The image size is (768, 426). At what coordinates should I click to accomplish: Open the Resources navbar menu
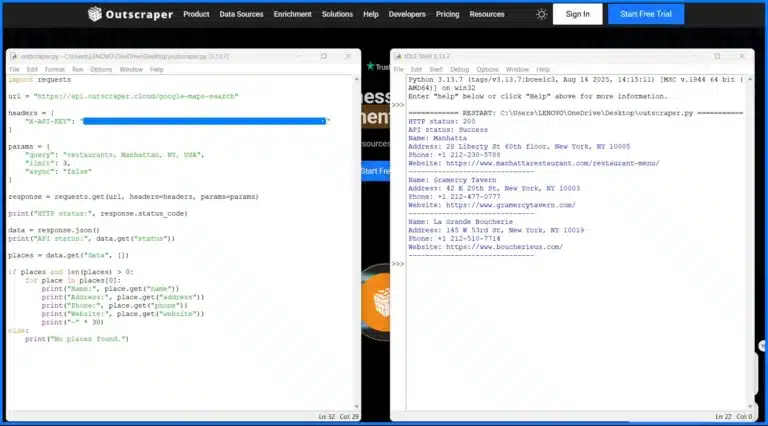coord(487,14)
